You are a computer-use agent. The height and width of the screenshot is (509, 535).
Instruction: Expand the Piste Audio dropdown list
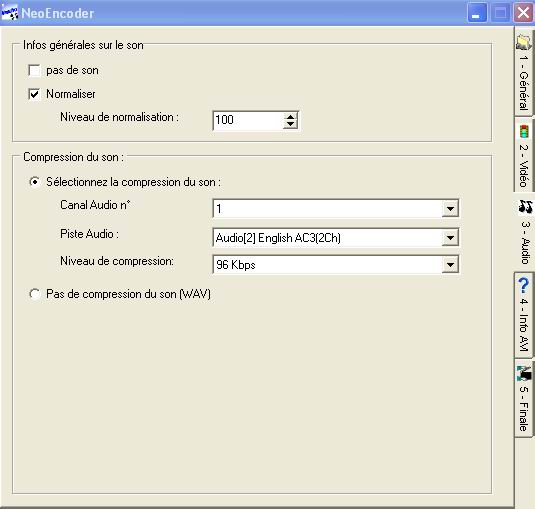click(450, 237)
